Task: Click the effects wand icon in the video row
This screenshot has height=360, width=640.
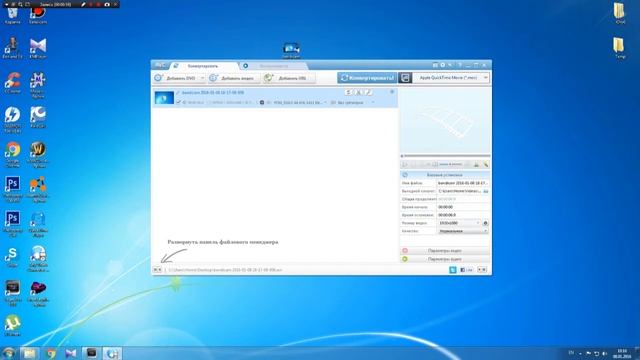Action: pyautogui.click(x=368, y=93)
